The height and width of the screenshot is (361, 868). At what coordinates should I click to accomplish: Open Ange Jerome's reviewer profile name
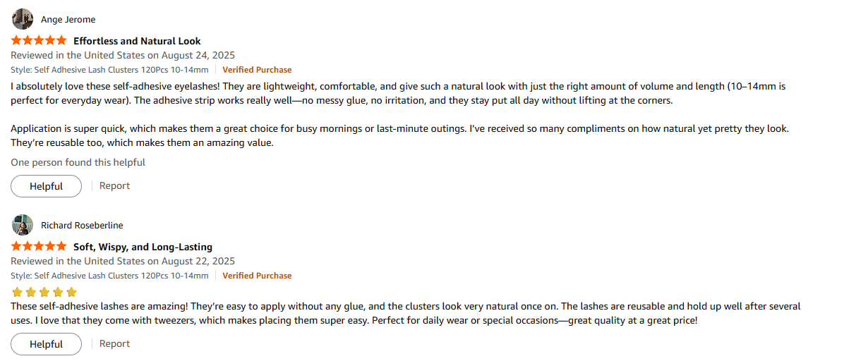68,20
